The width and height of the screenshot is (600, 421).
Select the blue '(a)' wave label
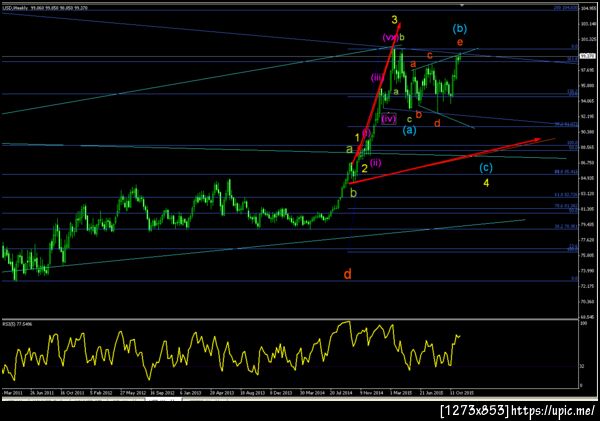[409, 130]
